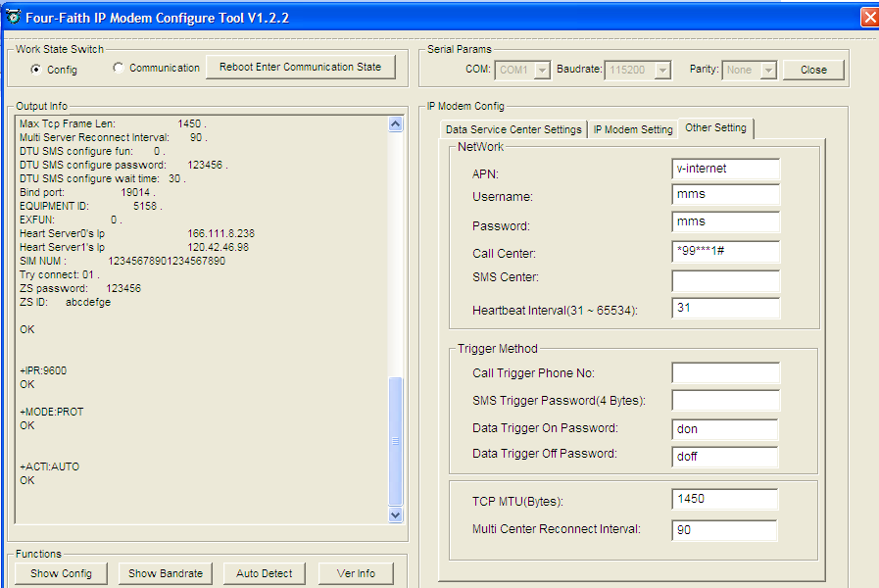Click the Heart Server0's Ip line

137,234
